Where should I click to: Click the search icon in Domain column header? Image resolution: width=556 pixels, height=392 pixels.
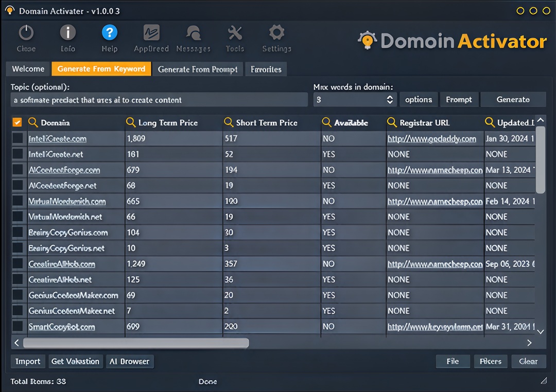tap(33, 122)
